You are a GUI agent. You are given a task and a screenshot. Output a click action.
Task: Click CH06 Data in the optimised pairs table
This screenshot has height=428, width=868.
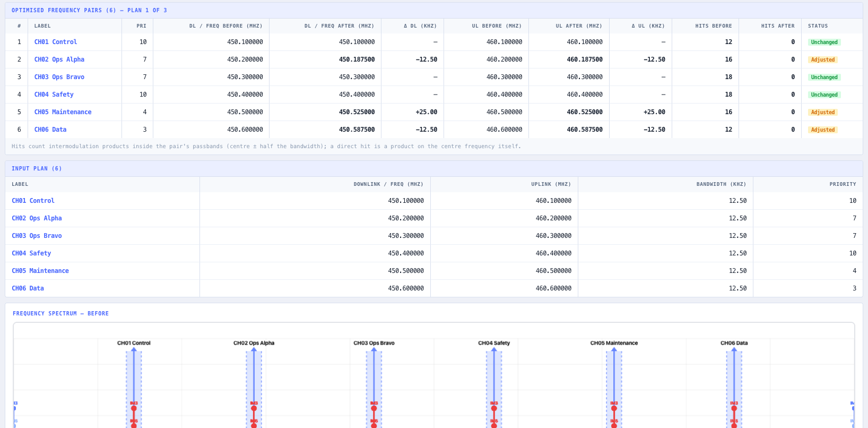pos(50,130)
